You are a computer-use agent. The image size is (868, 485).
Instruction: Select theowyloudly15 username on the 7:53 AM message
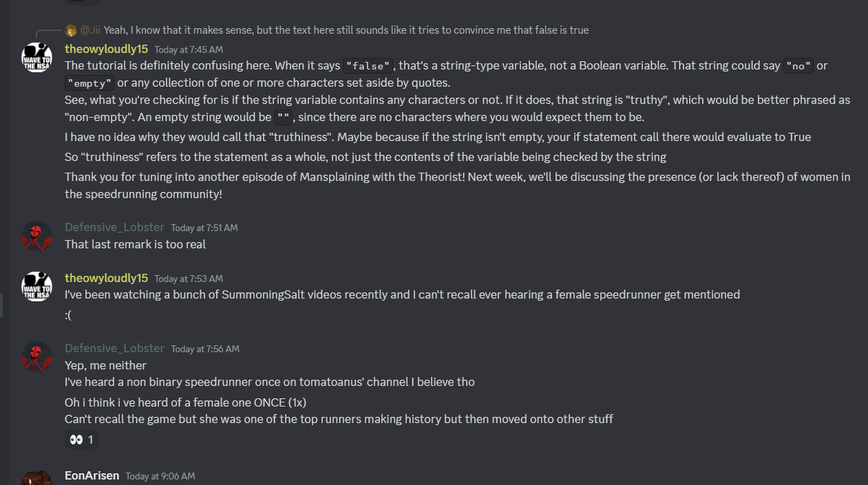point(106,278)
